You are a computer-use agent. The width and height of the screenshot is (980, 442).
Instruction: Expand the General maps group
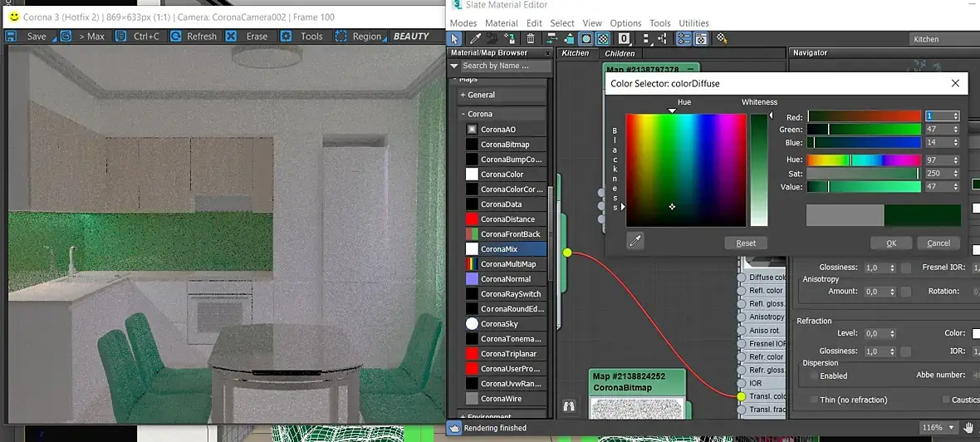(x=463, y=95)
